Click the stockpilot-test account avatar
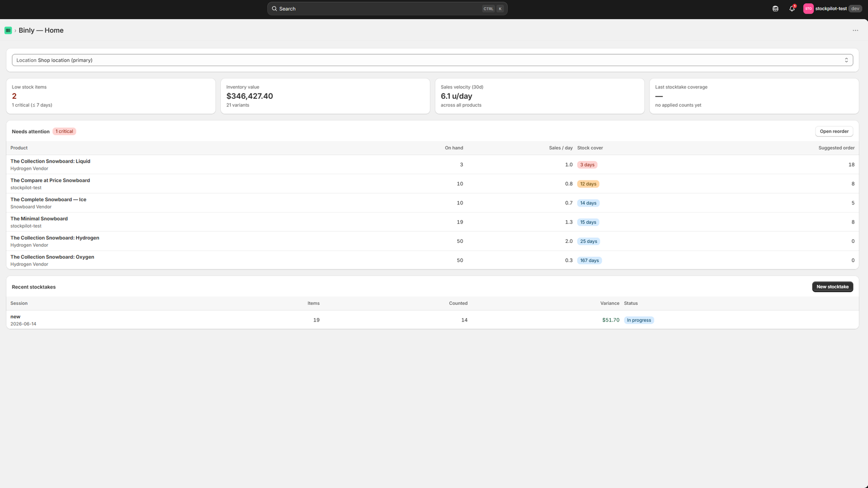This screenshot has height=488, width=868. 808,9
